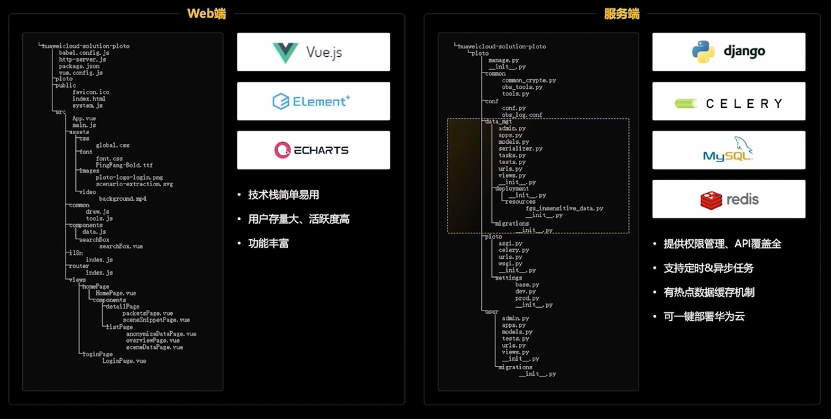The image size is (832, 420).
Task: Click data.js file entry
Action: (94, 232)
